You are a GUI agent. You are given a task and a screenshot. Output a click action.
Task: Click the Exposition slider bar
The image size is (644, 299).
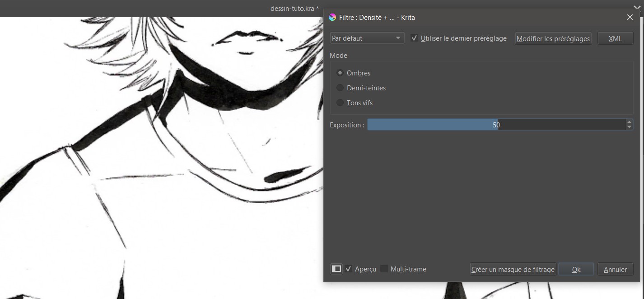[496, 125]
